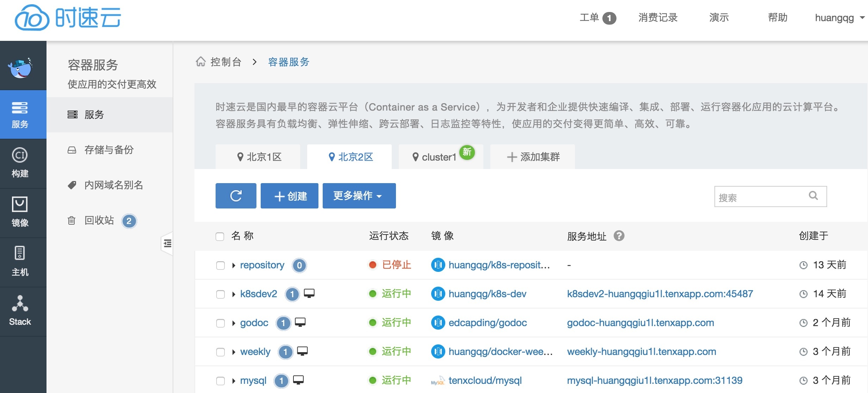The width and height of the screenshot is (868, 393).
Task: Open the huangqg/docker-wee... image link
Action: click(x=501, y=352)
